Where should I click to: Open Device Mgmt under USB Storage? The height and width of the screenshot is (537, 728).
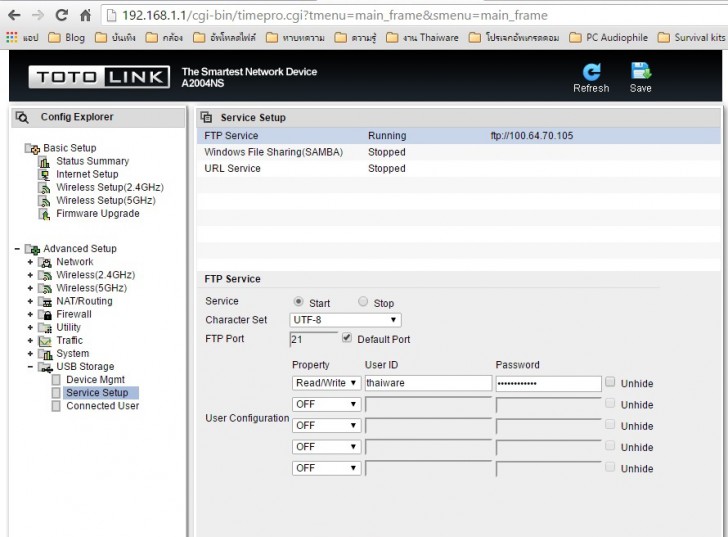click(x=95, y=380)
